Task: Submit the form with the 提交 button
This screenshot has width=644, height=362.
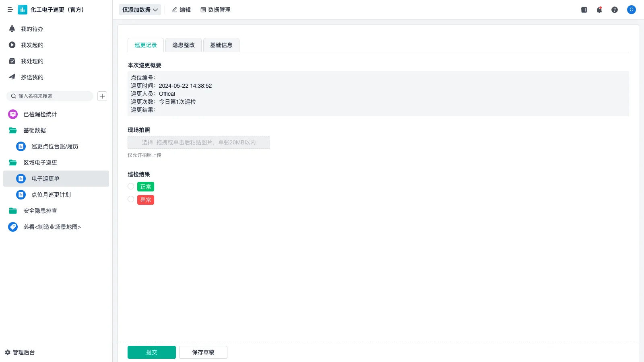Action: [x=151, y=352]
